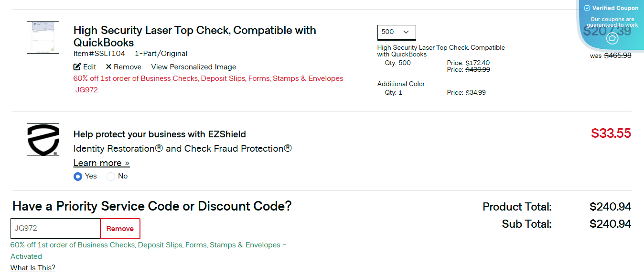
Task: Select Yes to add EZShield protection
Action: [x=77, y=176]
